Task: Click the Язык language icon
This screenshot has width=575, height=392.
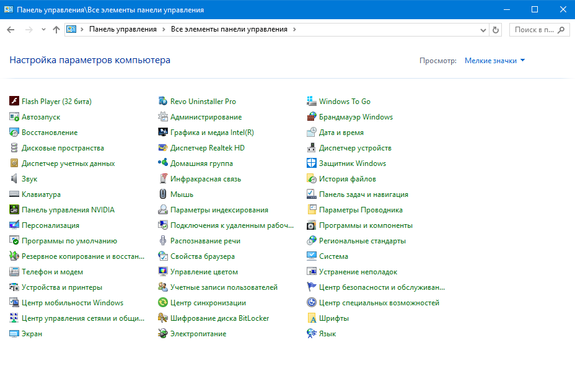Action: [311, 333]
